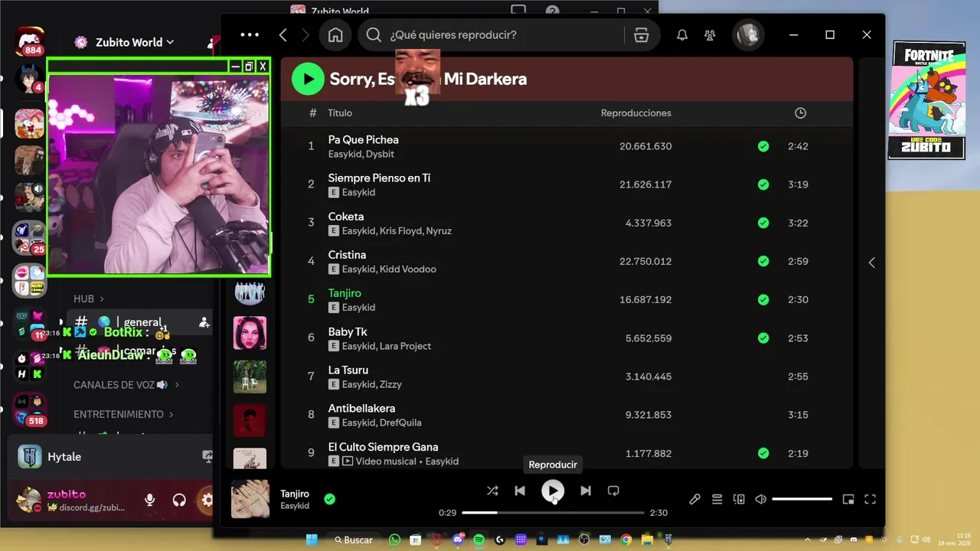Select the Coketa track row
The image size is (980, 551).
point(567,223)
